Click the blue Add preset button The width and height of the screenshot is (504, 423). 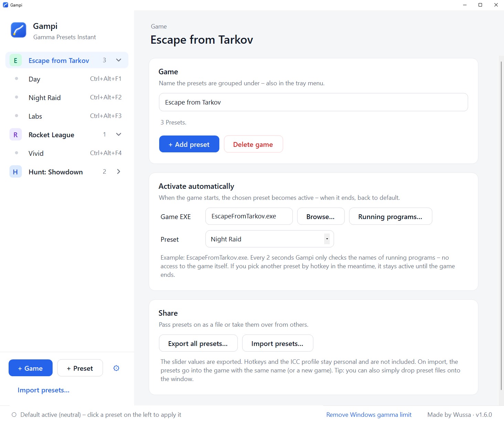[x=189, y=144]
